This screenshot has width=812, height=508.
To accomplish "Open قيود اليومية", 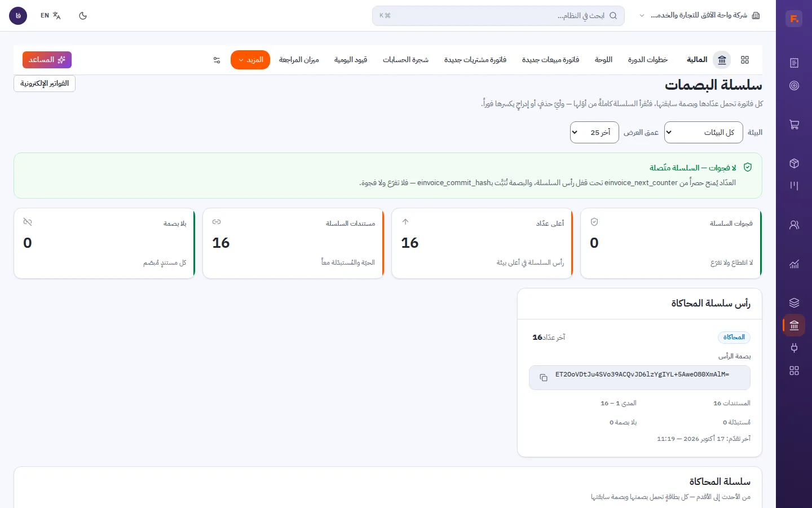I will 351,60.
